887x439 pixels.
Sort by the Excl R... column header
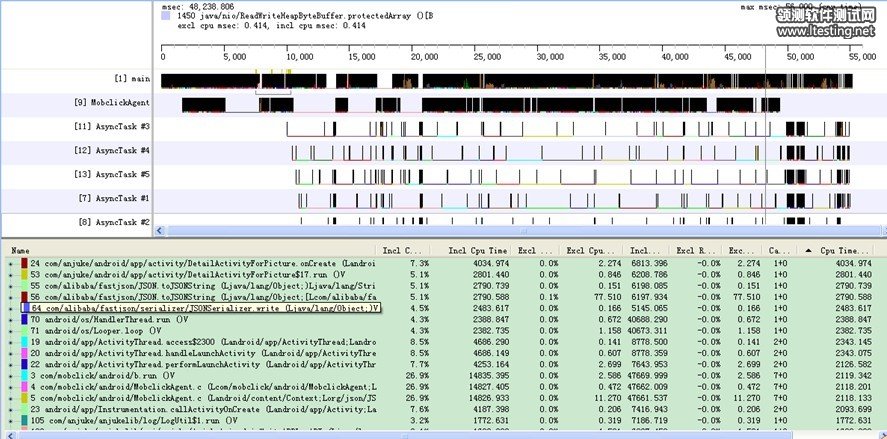click(695, 251)
